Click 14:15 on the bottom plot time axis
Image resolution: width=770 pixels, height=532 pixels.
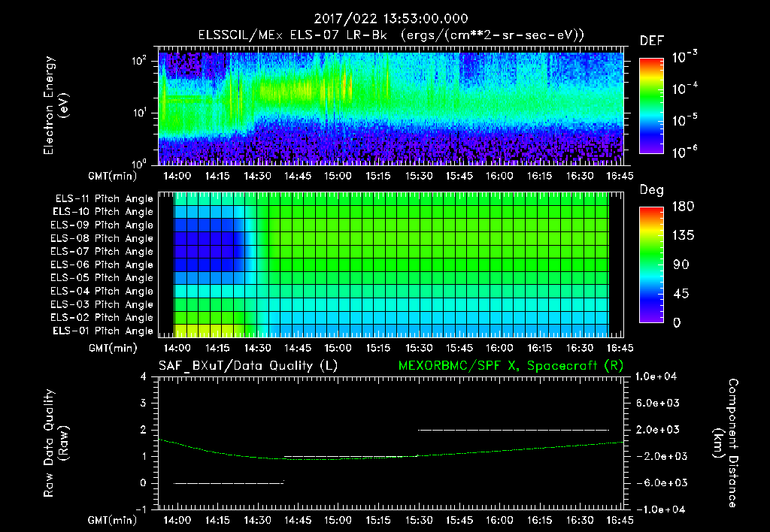click(x=217, y=520)
